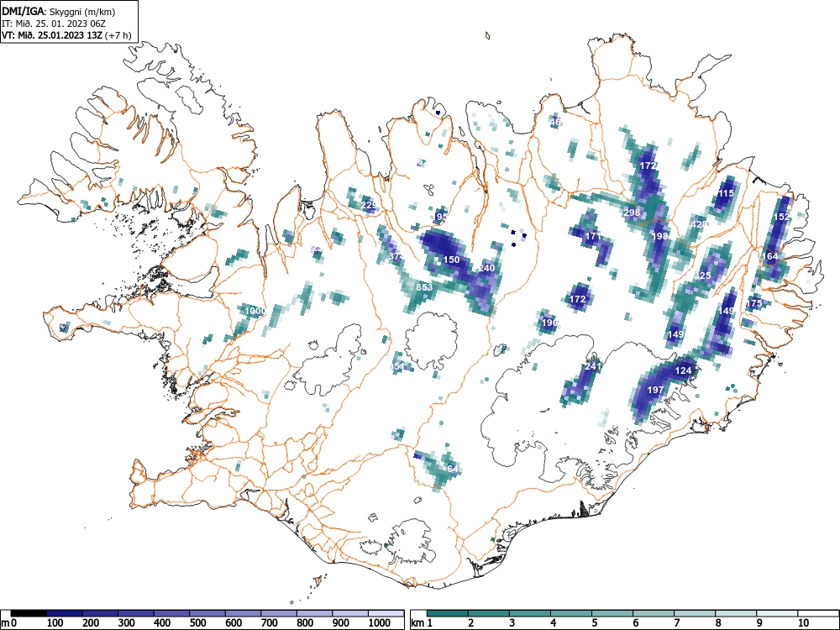
Task: Click the 124 visibility value on the map
Action: coord(683,370)
